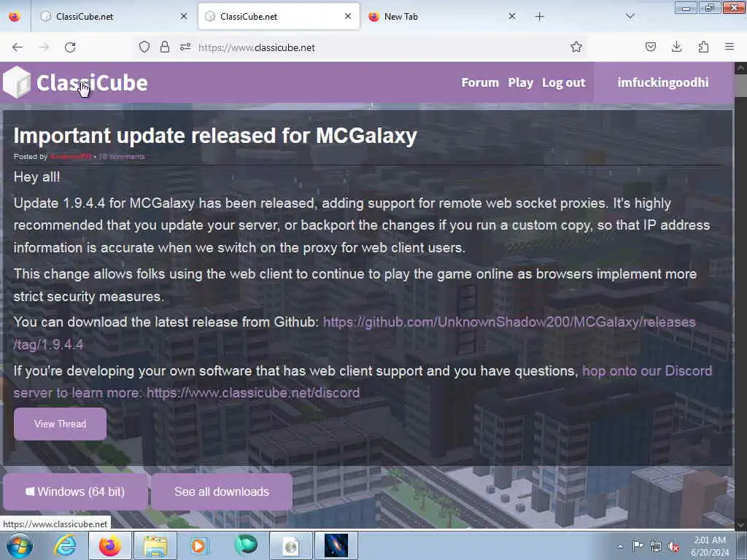Click the galaxy image taskbar icon
This screenshot has width=747, height=560.
coord(336,545)
